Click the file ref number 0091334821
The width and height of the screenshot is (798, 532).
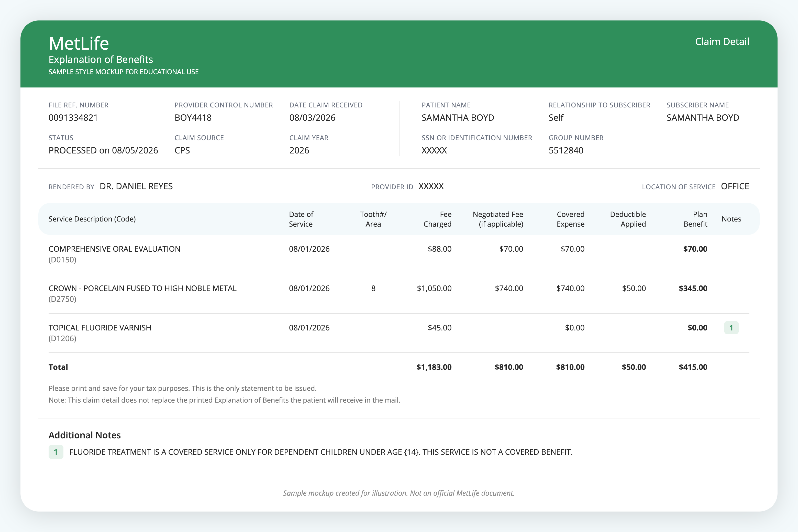click(73, 118)
